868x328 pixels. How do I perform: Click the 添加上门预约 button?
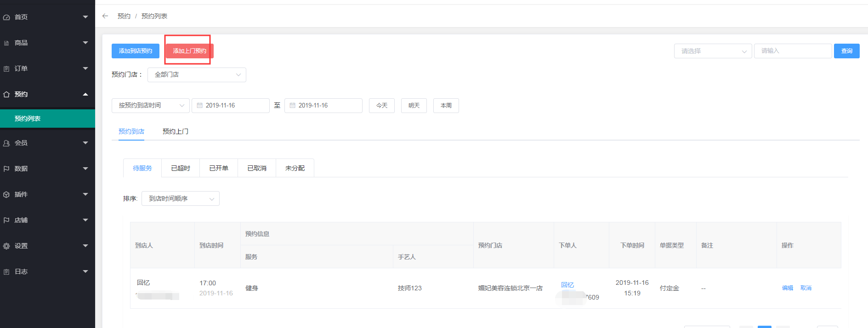(190, 51)
